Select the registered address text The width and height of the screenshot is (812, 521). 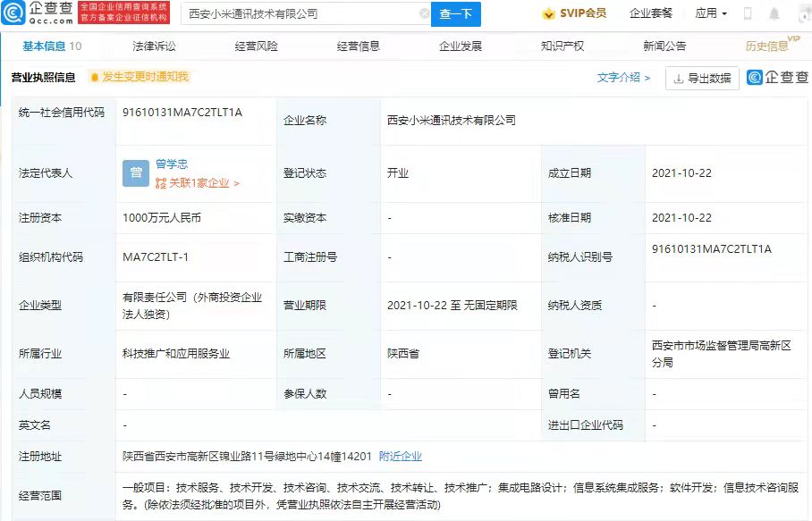pos(247,457)
